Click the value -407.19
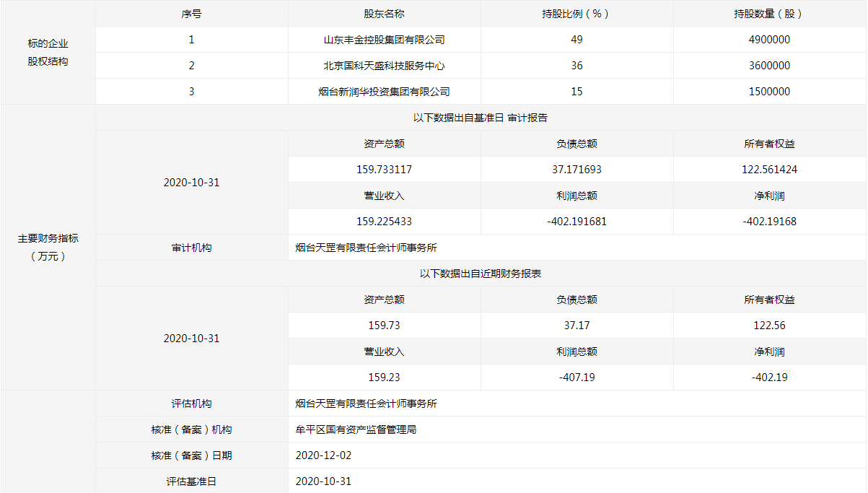The height and width of the screenshot is (493, 868). pyautogui.click(x=577, y=378)
